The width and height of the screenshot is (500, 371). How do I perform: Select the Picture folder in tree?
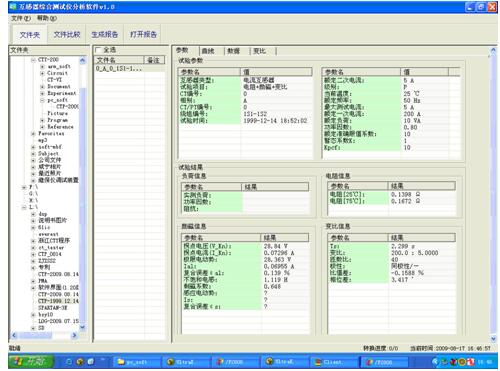pyautogui.click(x=57, y=113)
